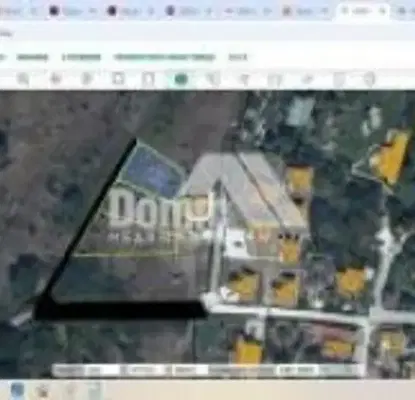Choose the funnel-shaped filter icon in toolbar
This screenshot has width=415, height=400.
[x=245, y=79]
